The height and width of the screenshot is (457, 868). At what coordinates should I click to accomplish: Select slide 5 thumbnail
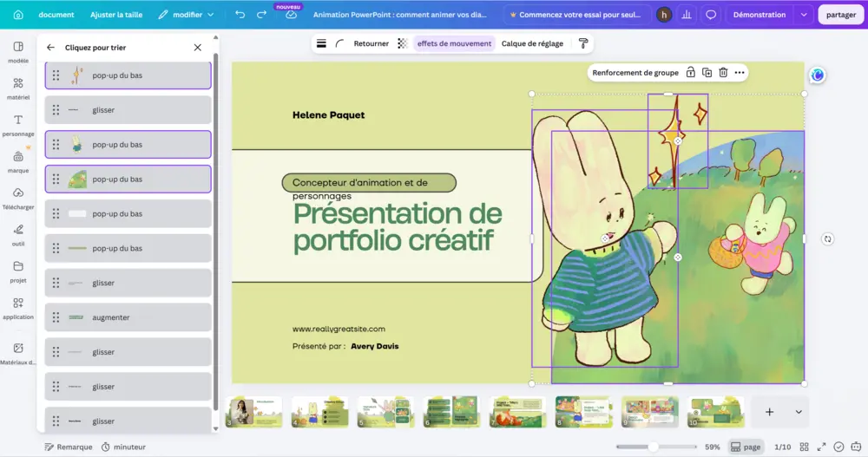coord(386,412)
